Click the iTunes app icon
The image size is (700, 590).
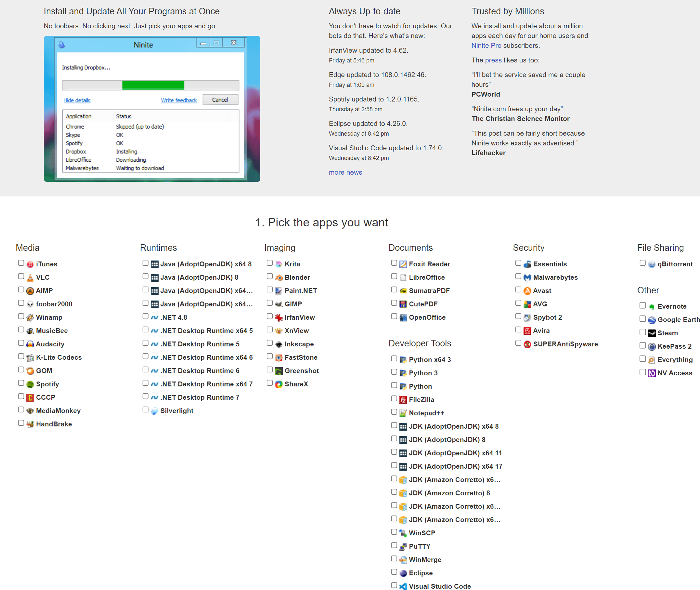(x=30, y=264)
